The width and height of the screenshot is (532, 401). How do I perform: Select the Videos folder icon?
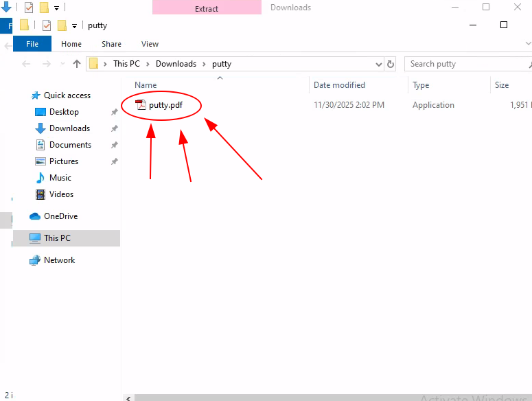[41, 194]
